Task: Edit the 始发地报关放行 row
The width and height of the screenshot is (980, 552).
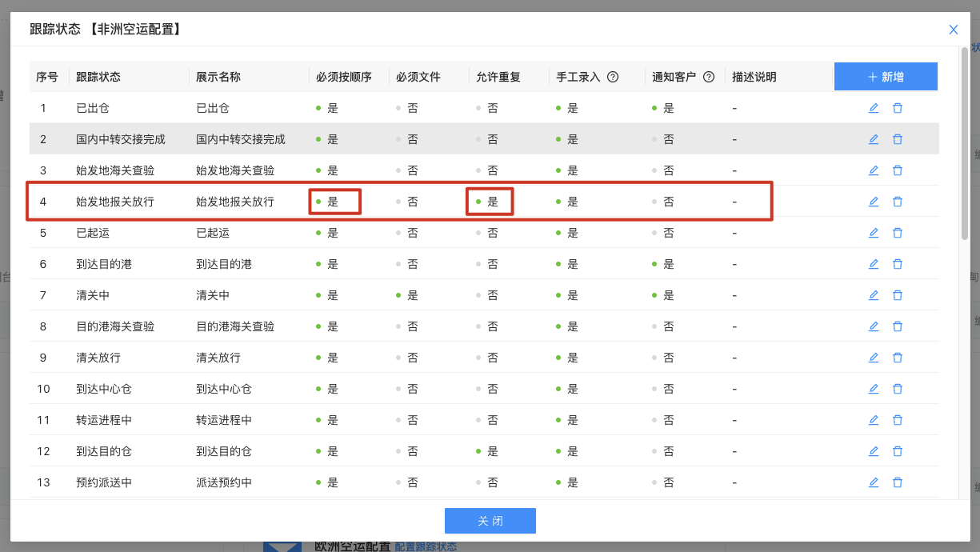Action: tap(873, 202)
